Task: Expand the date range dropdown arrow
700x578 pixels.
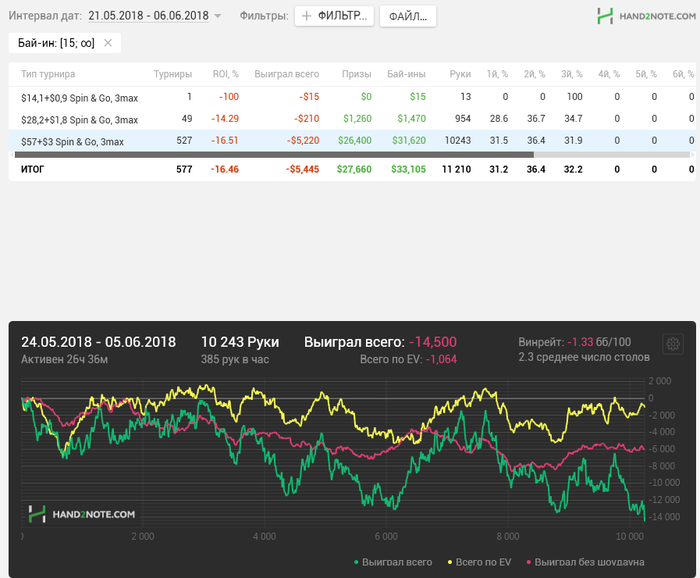Action: click(218, 16)
